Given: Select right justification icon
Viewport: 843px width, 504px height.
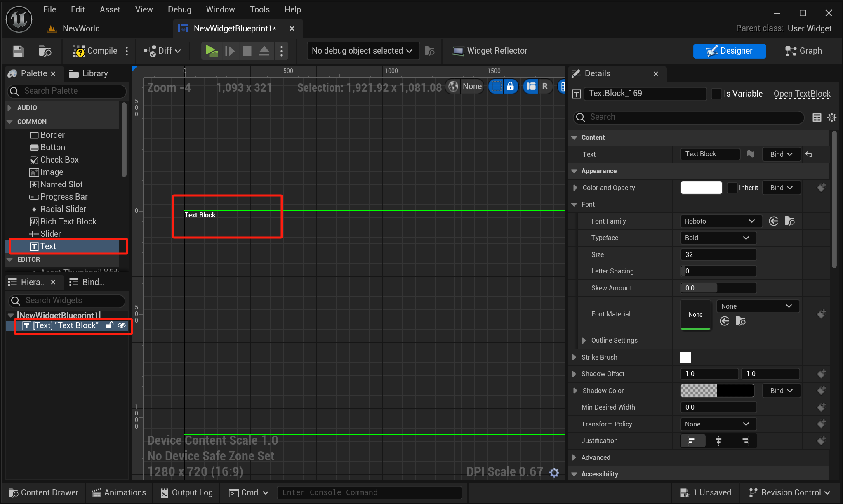Looking at the screenshot, I should click(x=745, y=441).
